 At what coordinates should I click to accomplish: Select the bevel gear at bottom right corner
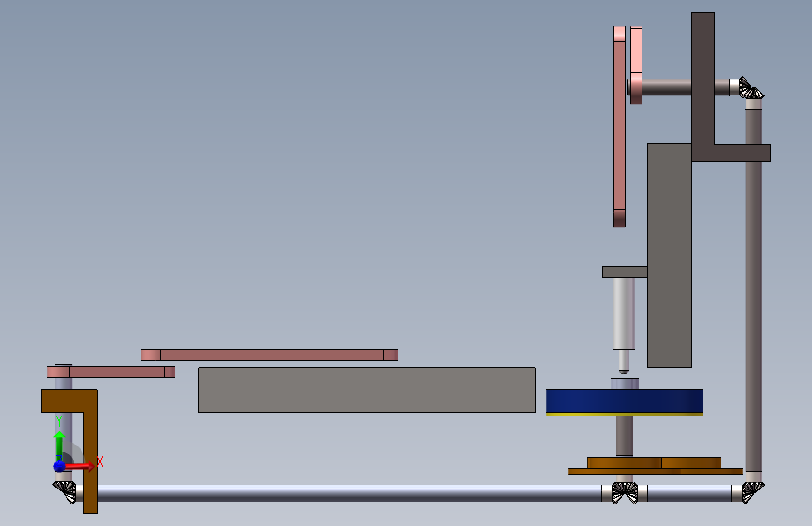pos(753,492)
